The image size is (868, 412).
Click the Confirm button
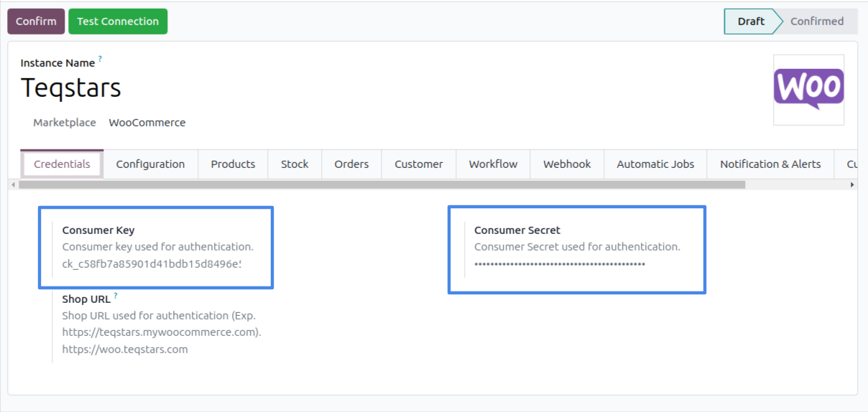pyautogui.click(x=36, y=22)
